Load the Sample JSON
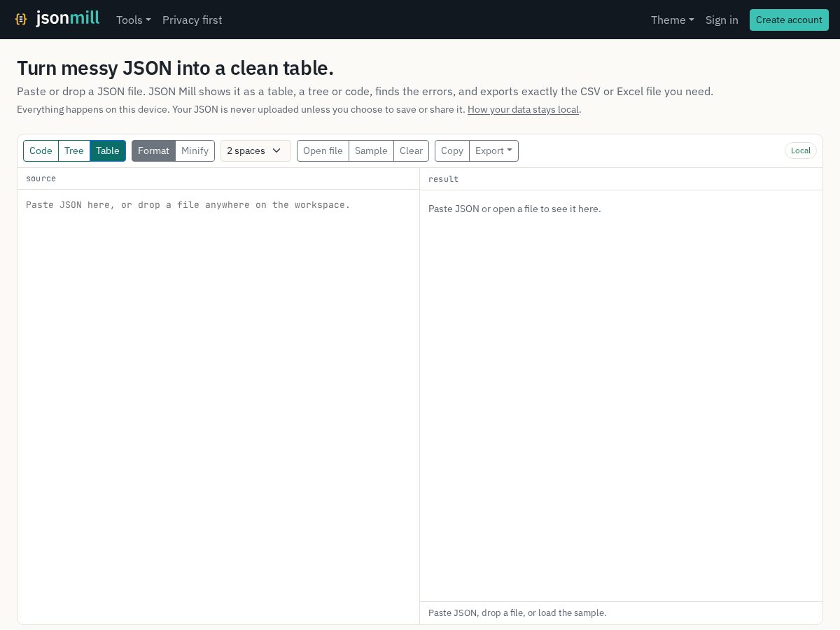This screenshot has width=840, height=630. [371, 150]
